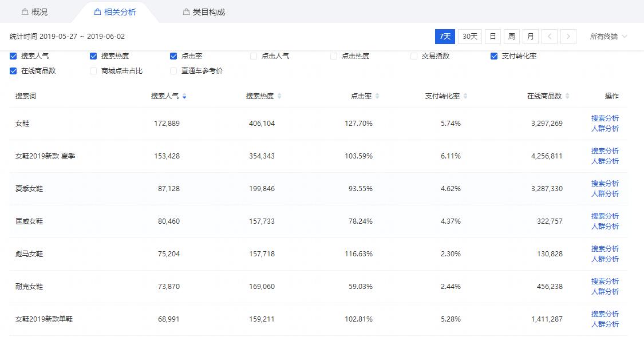Screen dimensions: 644x337
Task: Open the 类目构成 tab
Action: tap(208, 12)
